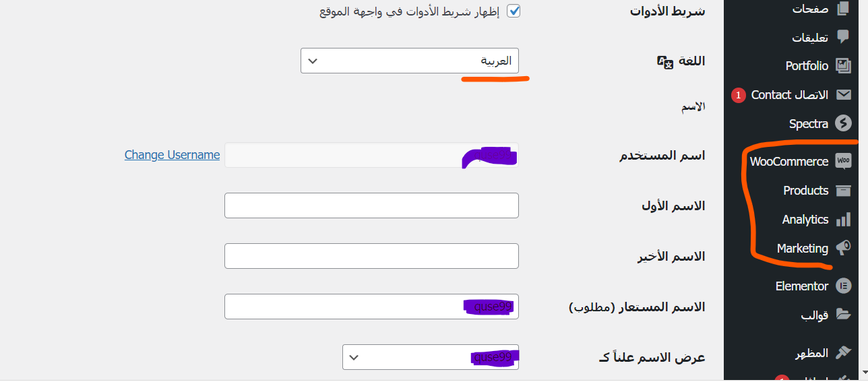
Task: Focus the Last Name text field
Action: click(x=371, y=256)
